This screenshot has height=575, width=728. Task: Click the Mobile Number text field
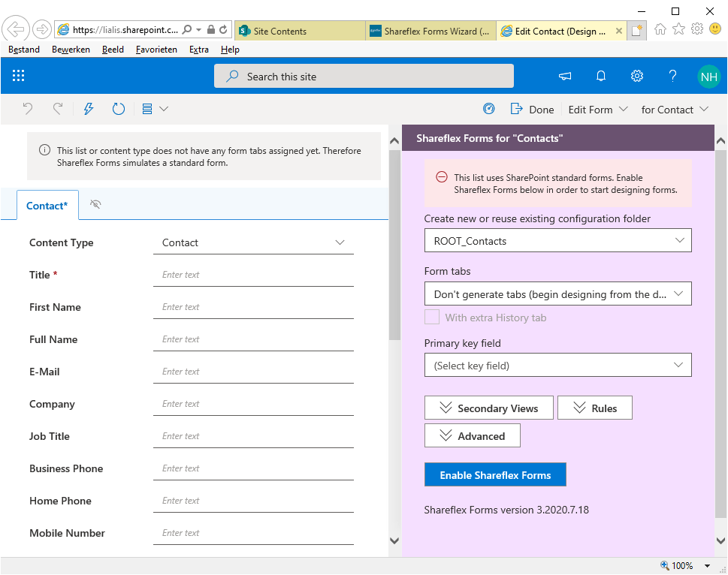click(x=253, y=533)
